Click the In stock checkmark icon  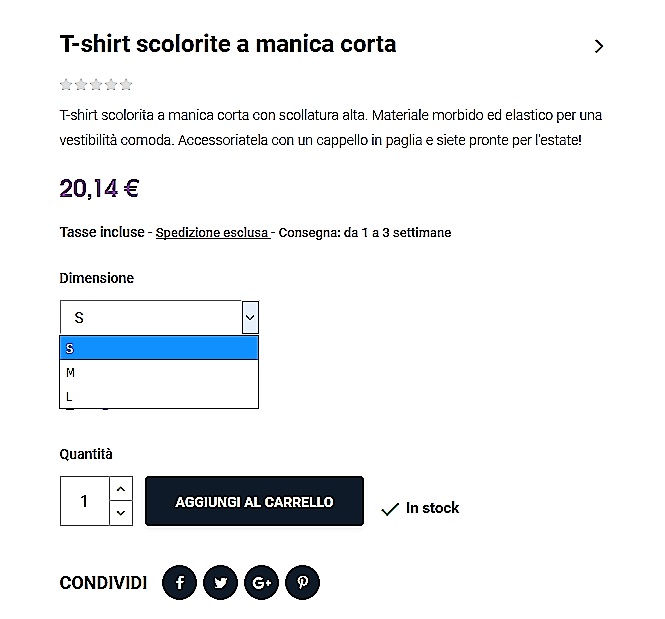pos(390,509)
